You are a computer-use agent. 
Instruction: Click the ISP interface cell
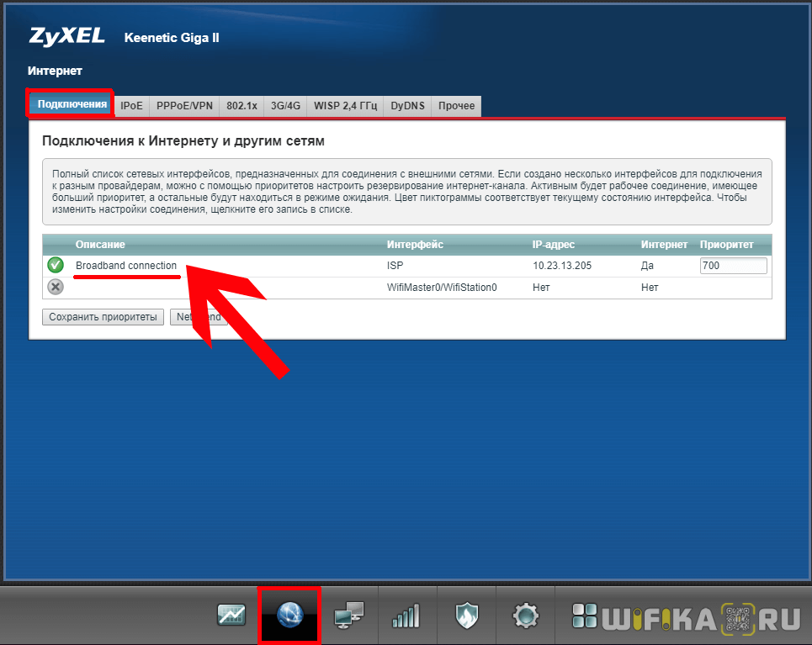coord(395,266)
